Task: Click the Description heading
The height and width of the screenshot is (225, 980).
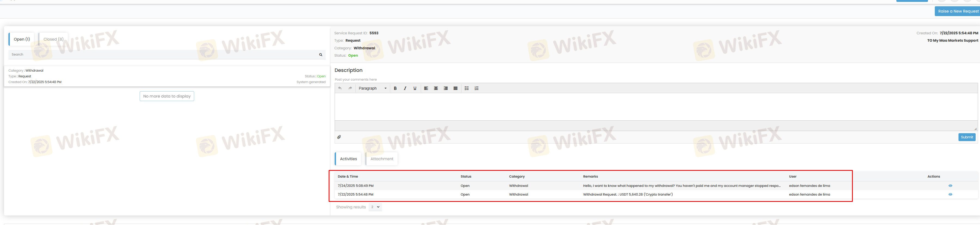Action: coord(348,71)
